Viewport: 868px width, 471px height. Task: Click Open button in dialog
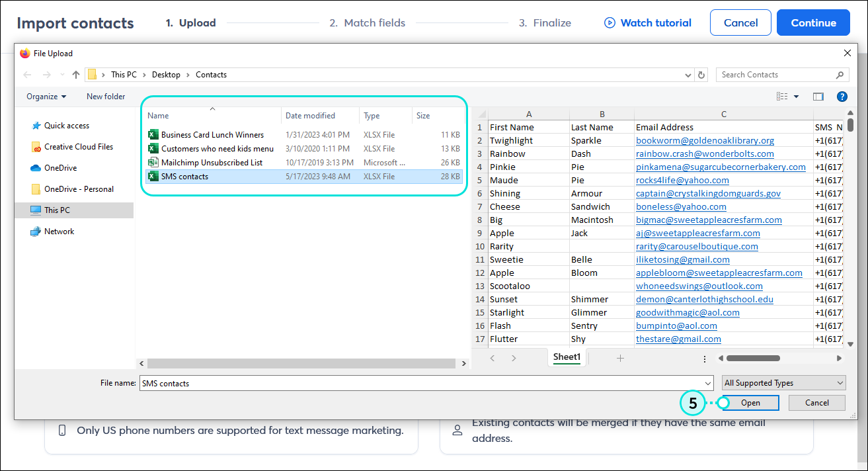click(750, 403)
